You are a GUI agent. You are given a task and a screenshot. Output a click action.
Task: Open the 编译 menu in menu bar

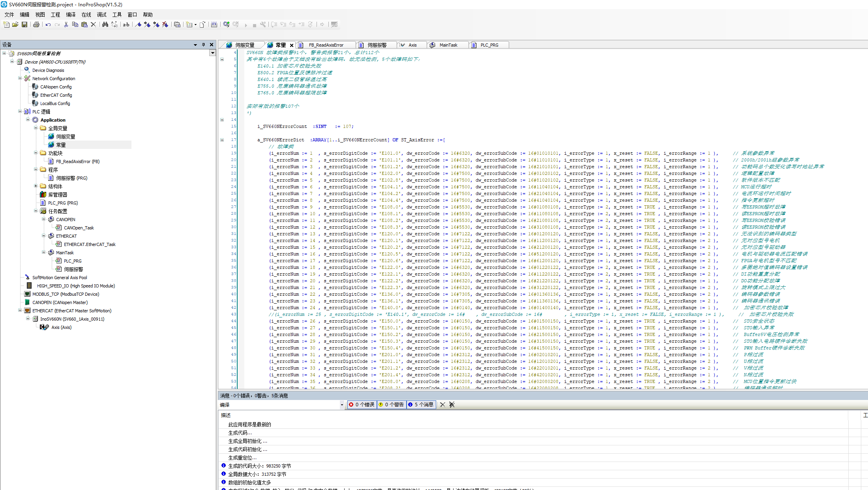(x=71, y=15)
